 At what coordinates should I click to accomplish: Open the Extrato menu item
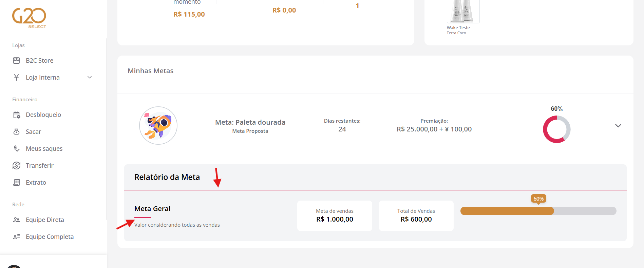click(36, 183)
